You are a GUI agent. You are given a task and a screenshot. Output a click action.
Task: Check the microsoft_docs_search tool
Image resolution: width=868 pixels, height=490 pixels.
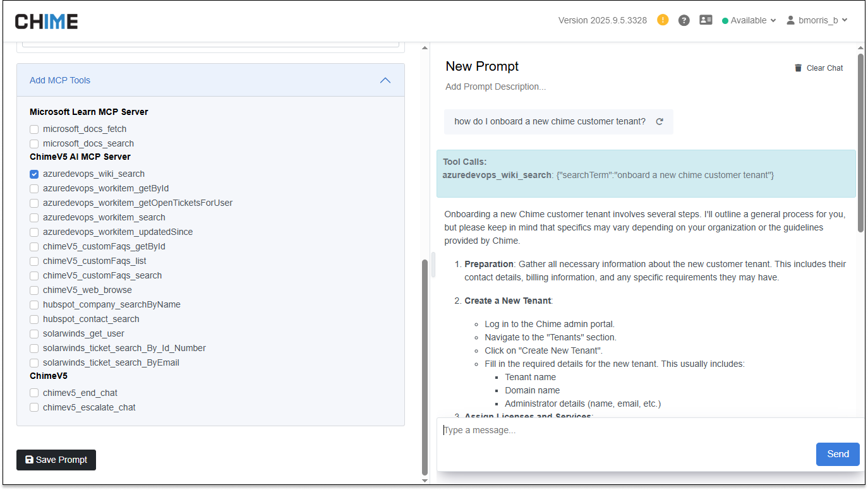click(34, 143)
